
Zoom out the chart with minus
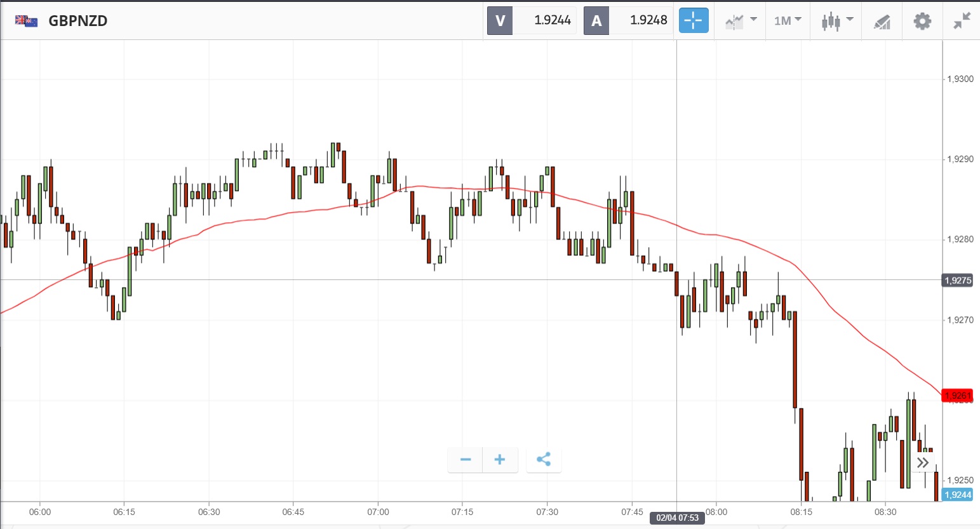466,460
